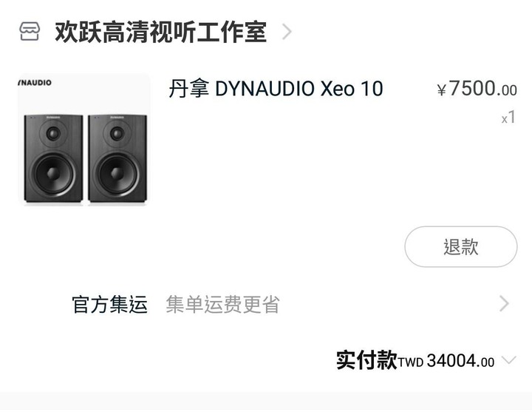Expand the arrow on the 官方集运 row

504,304
